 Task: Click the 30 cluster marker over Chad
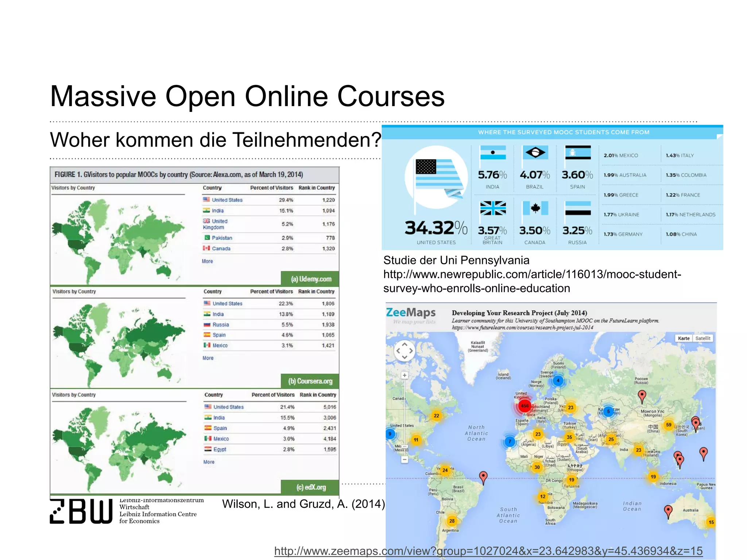pyautogui.click(x=537, y=467)
